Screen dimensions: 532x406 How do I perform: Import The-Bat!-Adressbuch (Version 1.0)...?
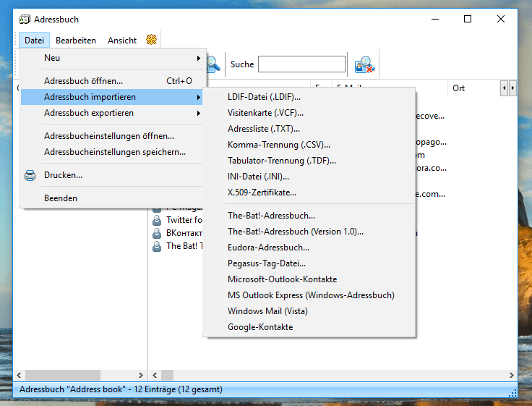click(x=309, y=232)
